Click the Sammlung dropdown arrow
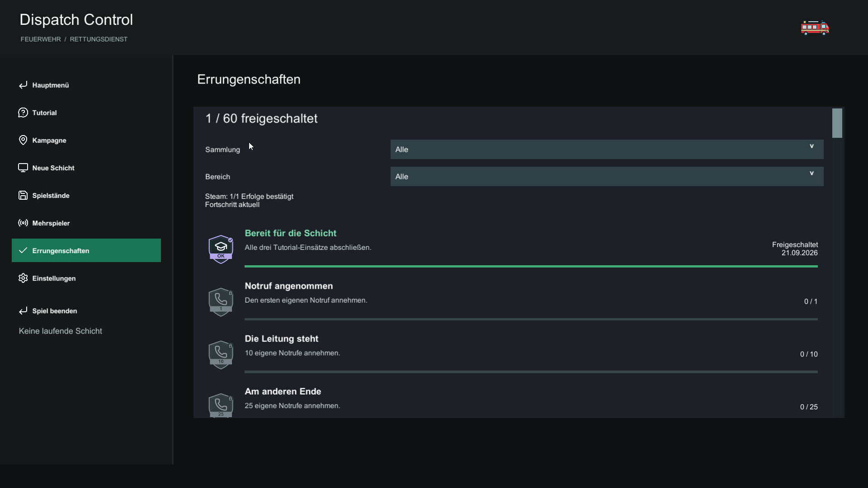 (811, 146)
